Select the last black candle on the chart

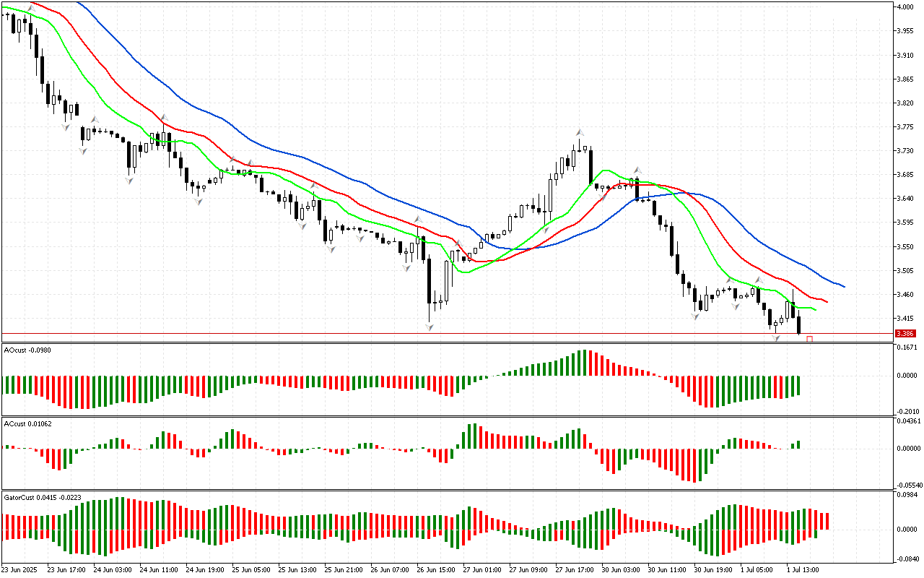point(798,324)
